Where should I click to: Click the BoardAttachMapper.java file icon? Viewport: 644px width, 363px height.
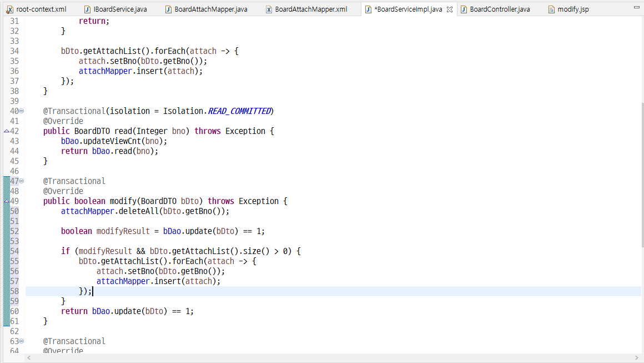click(x=168, y=9)
